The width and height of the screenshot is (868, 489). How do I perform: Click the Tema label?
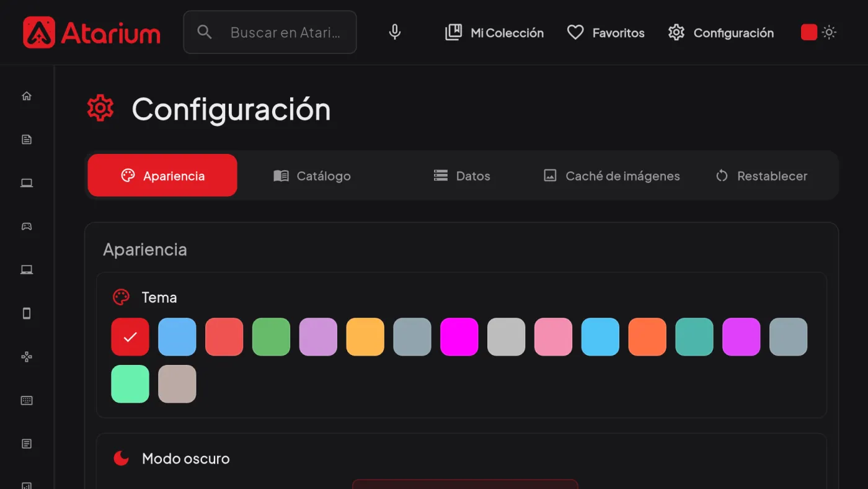[x=159, y=297]
